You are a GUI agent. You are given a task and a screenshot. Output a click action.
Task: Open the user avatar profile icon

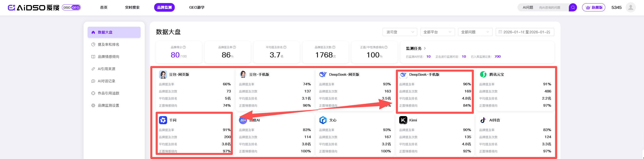coord(630,8)
